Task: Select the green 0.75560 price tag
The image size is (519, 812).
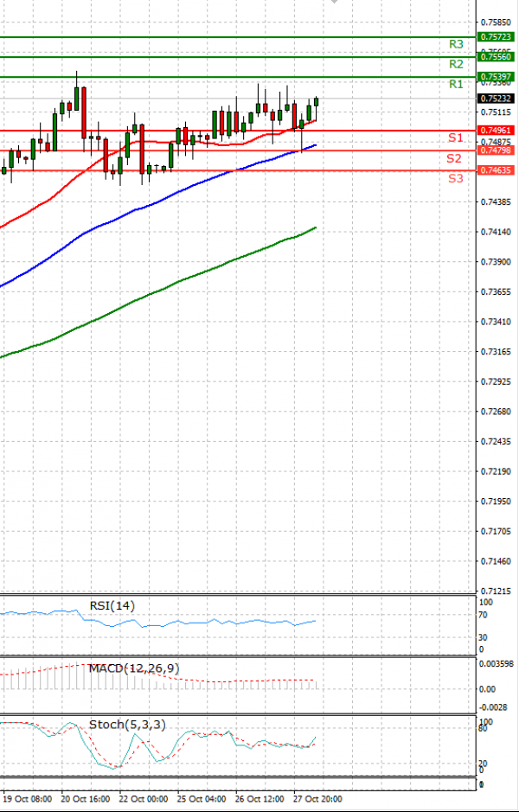Action: point(496,56)
